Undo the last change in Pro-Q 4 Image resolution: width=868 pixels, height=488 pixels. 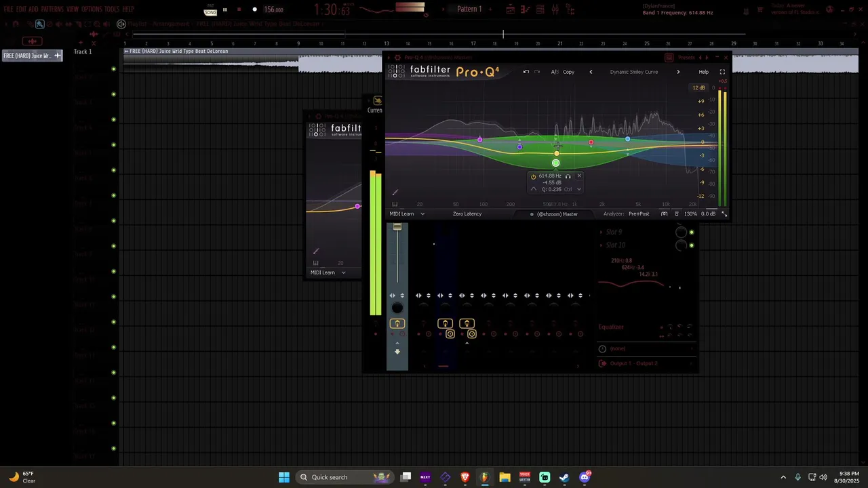526,72
